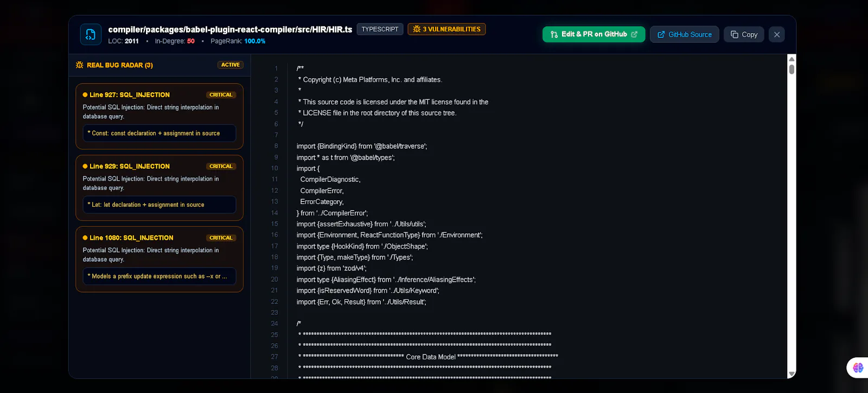Click the CRITICAL tag on Line 927
Screen dimensions: 868x393
point(221,95)
